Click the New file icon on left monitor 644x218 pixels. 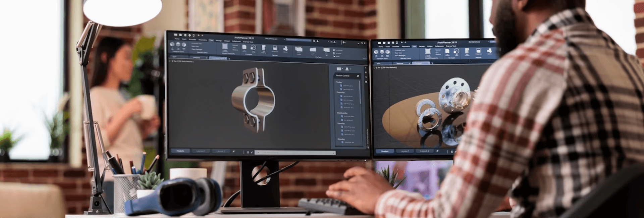click(176, 35)
